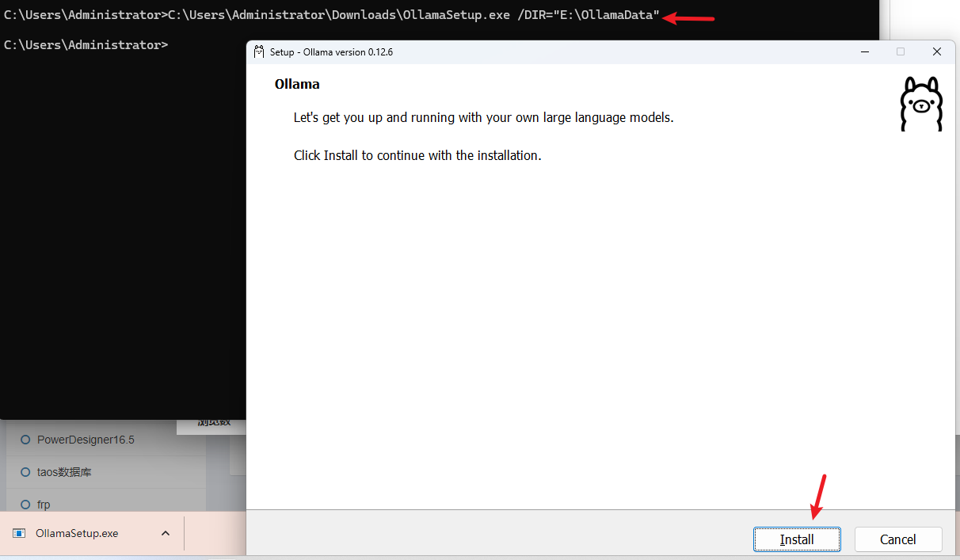Close the Ollama setup window

coord(936,52)
